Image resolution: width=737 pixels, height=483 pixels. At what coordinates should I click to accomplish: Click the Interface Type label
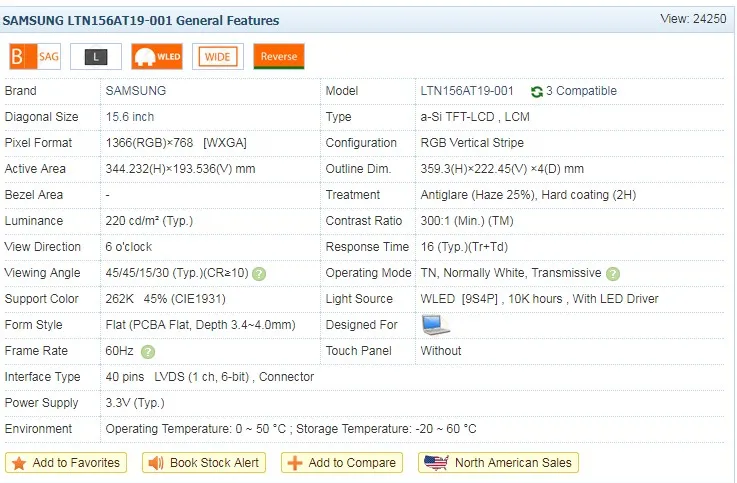(x=42, y=377)
